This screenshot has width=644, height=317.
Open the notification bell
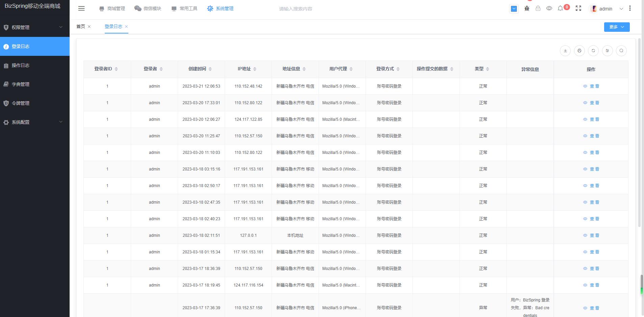[560, 8]
